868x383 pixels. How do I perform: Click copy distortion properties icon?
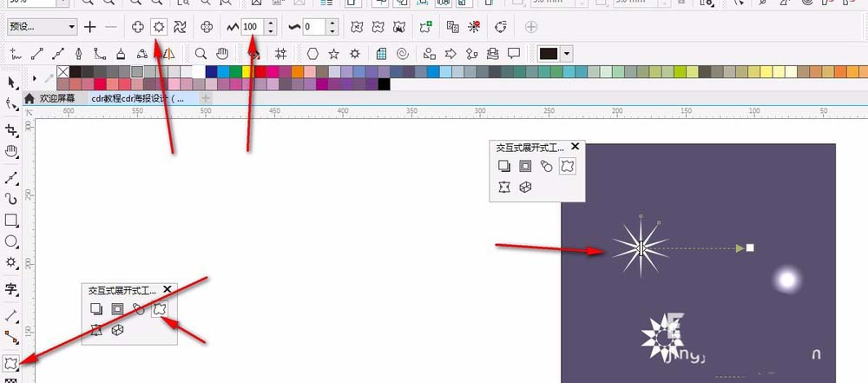pyautogui.click(x=453, y=27)
